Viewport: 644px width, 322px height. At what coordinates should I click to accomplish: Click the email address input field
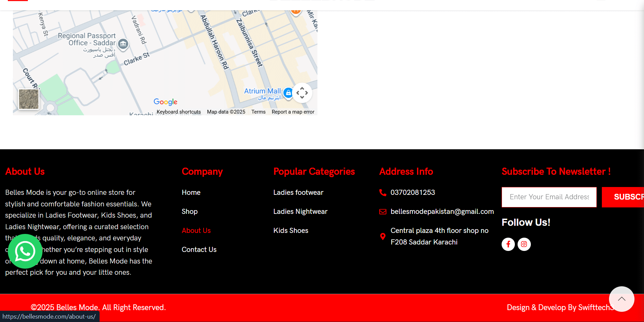point(549,197)
